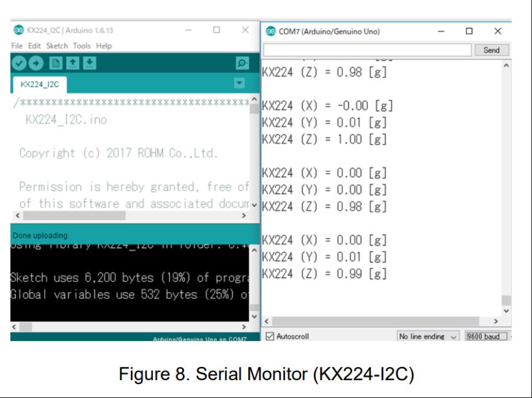Open Serial Monitor magnifier icon
The image size is (532, 398).
[x=242, y=63]
